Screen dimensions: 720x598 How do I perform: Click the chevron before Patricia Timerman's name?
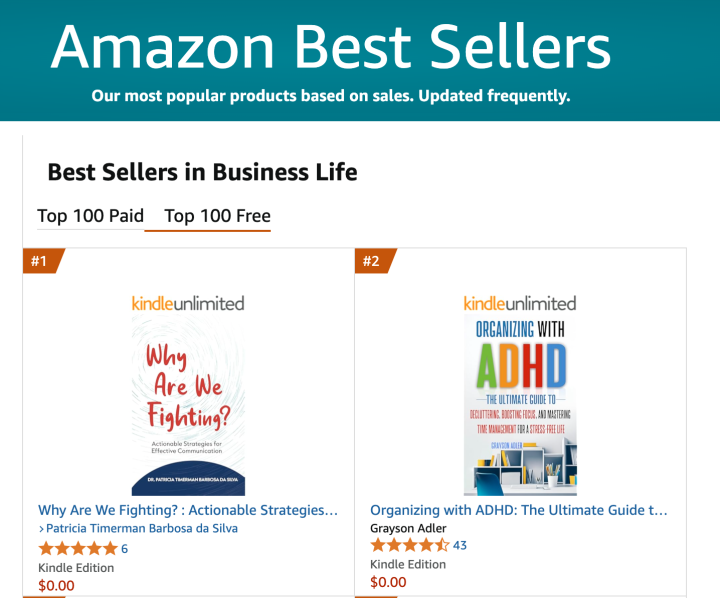(41, 529)
